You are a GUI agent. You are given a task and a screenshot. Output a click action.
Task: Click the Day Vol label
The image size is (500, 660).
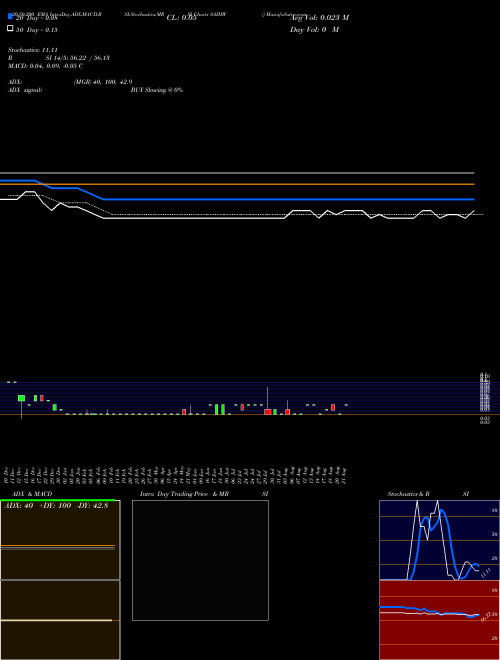point(314,29)
